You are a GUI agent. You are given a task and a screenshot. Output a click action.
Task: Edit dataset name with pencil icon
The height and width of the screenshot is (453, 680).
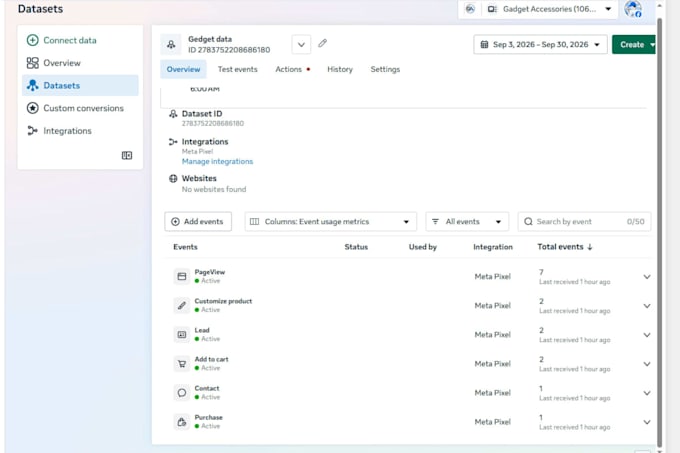coord(322,43)
